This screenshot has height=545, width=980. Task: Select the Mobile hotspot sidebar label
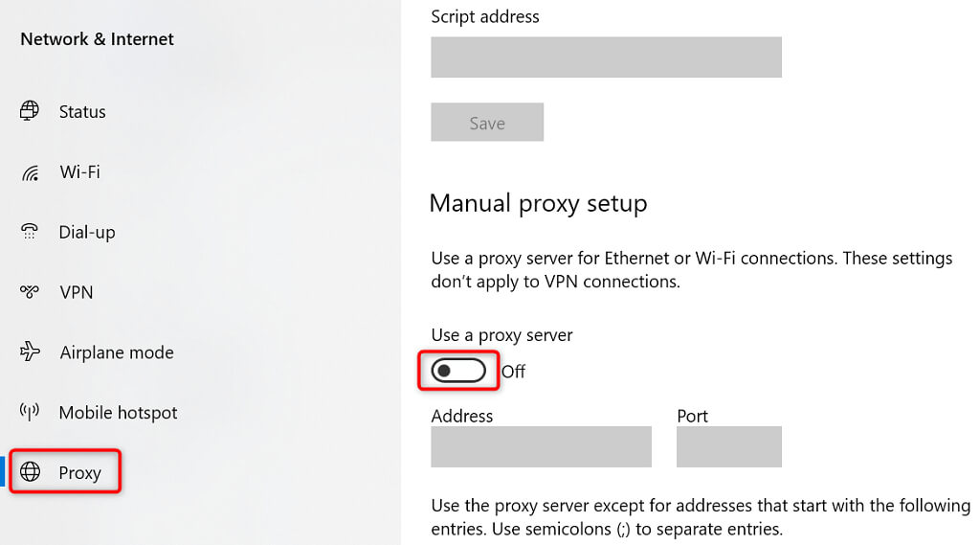[x=119, y=413]
